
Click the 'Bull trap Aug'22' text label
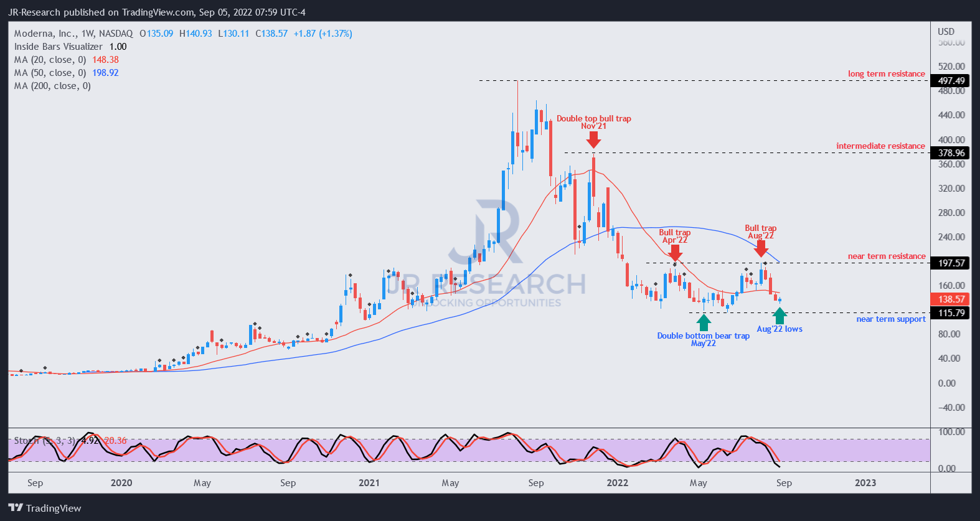tap(761, 232)
